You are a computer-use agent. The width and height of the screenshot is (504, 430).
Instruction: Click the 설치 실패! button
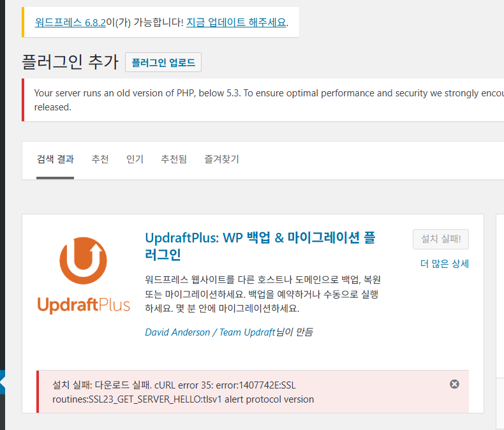click(441, 239)
